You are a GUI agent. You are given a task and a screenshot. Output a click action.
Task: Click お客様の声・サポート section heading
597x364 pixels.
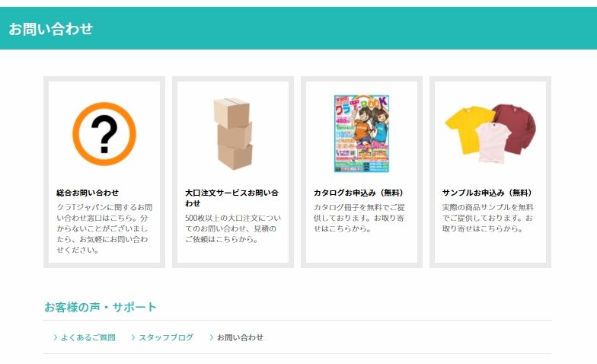[101, 307]
